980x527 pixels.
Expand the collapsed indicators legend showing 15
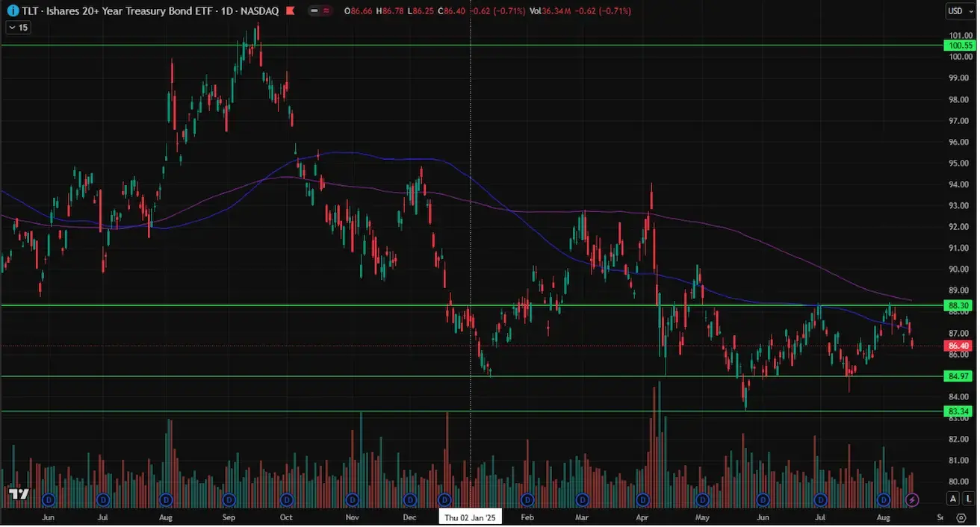(x=18, y=28)
